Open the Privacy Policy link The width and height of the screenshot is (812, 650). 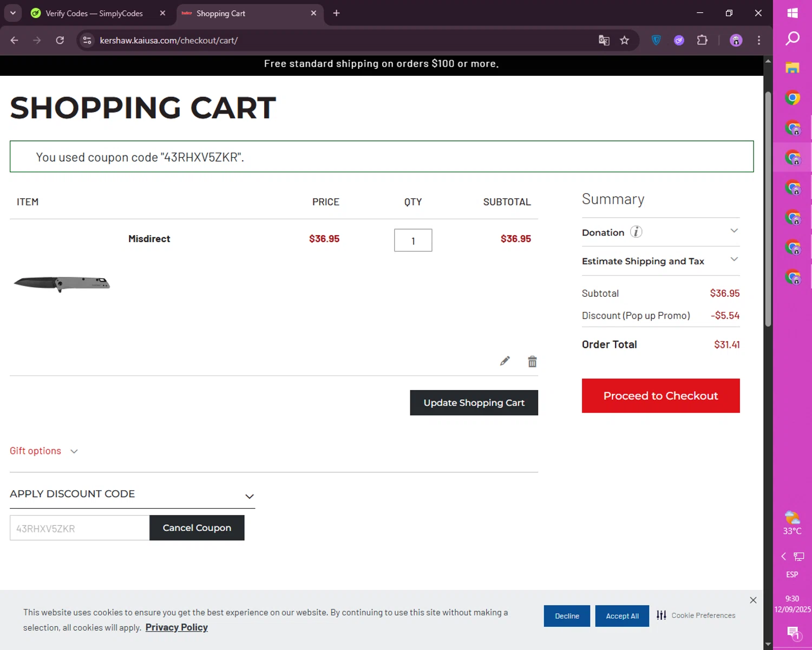click(176, 627)
